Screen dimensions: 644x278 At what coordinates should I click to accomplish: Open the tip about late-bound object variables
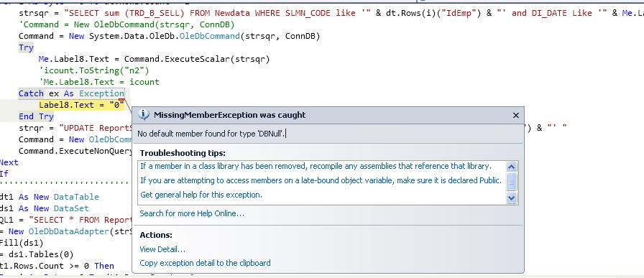point(321,180)
